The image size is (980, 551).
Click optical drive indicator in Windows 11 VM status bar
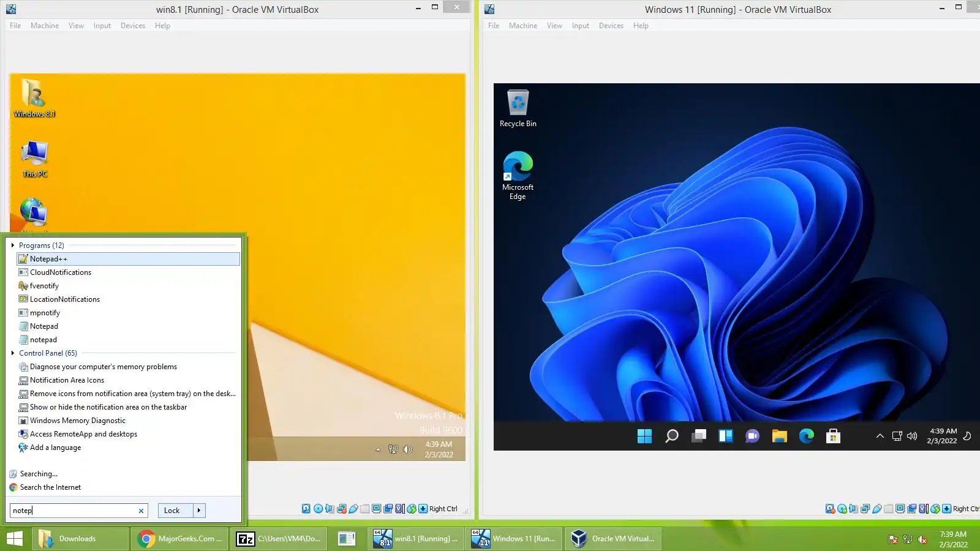(x=842, y=509)
